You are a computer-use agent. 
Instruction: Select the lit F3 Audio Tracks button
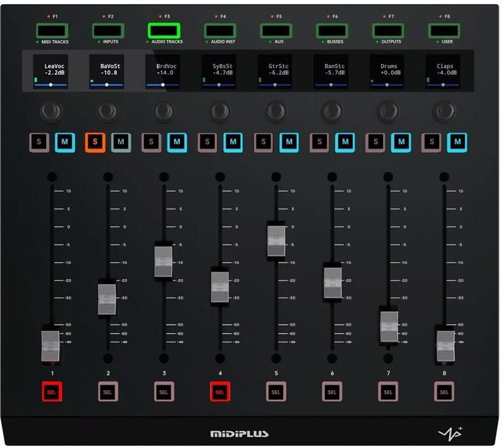tap(163, 30)
